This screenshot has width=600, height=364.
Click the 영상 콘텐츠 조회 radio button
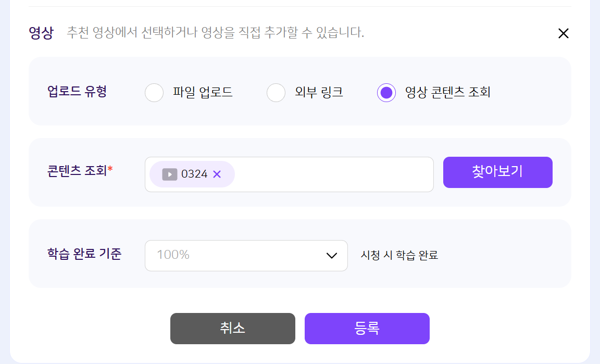point(386,93)
